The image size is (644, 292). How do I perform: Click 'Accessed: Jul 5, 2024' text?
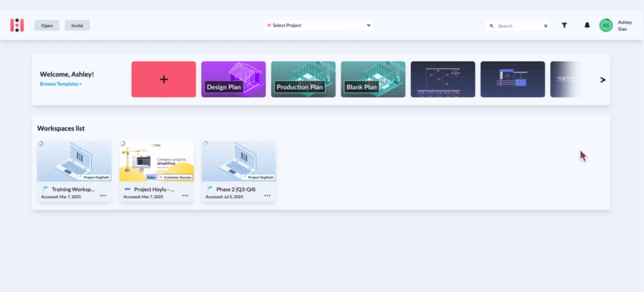pyautogui.click(x=225, y=197)
